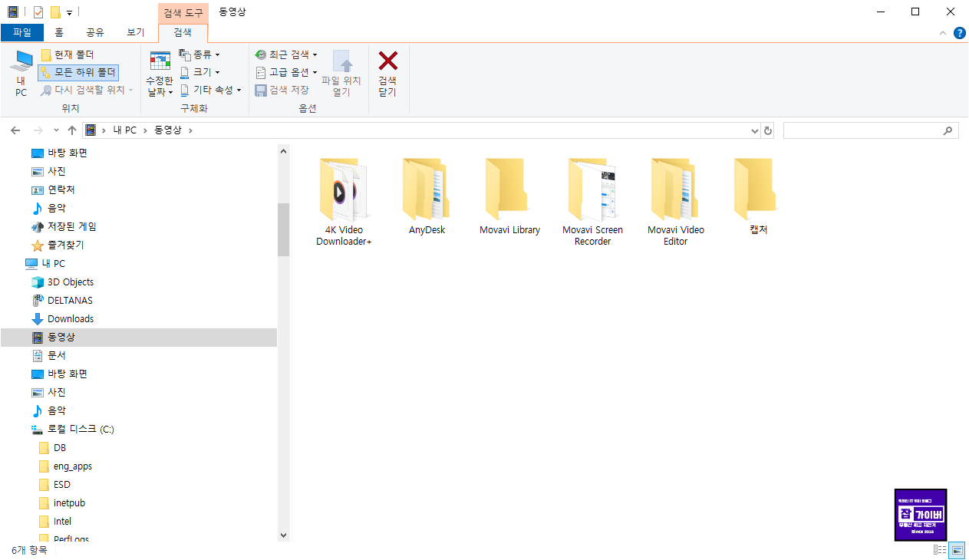Collapse the ribbon with chevron arrow

coord(943,33)
